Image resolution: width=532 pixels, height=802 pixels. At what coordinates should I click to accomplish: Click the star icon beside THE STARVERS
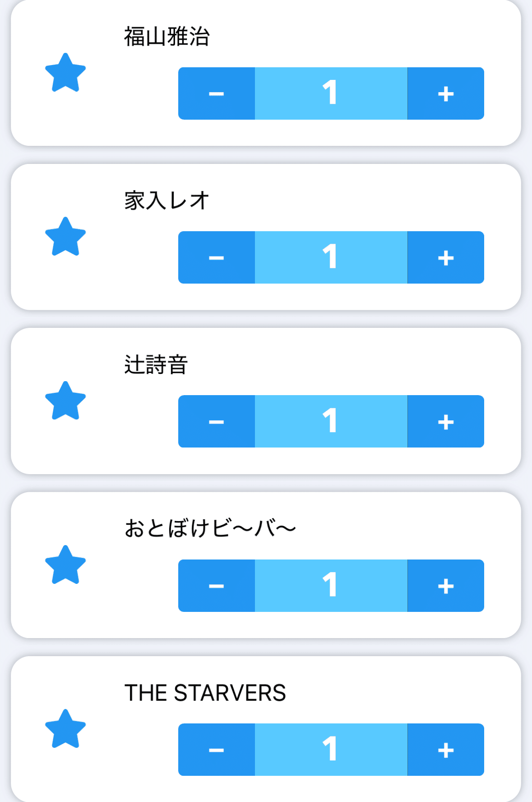pyautogui.click(x=65, y=729)
